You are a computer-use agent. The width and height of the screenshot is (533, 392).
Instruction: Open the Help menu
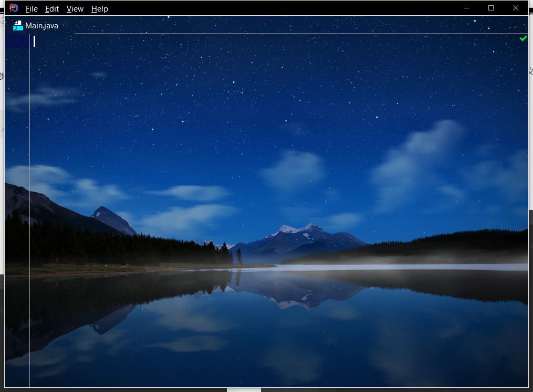(99, 9)
